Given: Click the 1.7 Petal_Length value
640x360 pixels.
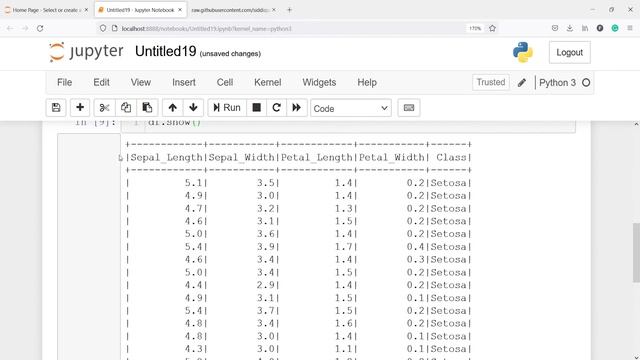Looking at the screenshot, I should [344, 247].
